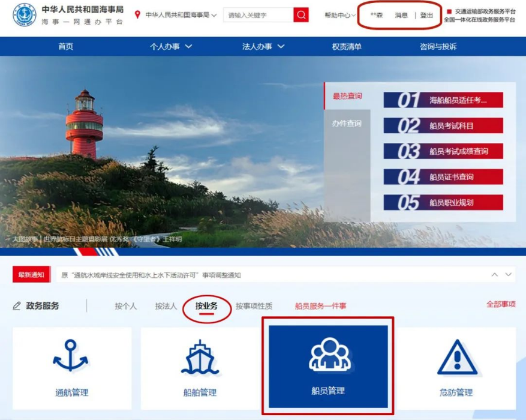Image resolution: width=526 pixels, height=420 pixels.
Task: Select the 办件查询 tab
Action: coord(347,124)
